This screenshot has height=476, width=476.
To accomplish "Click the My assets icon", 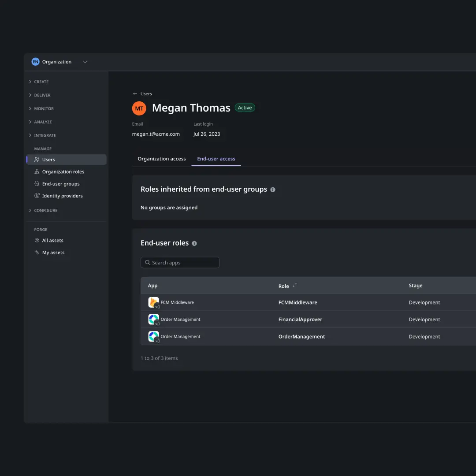I will click(x=37, y=253).
